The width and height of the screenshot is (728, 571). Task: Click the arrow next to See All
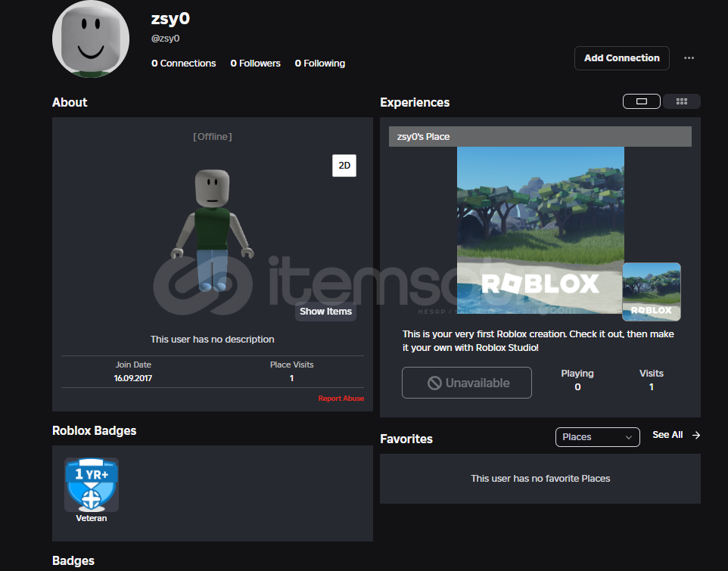[696, 435]
